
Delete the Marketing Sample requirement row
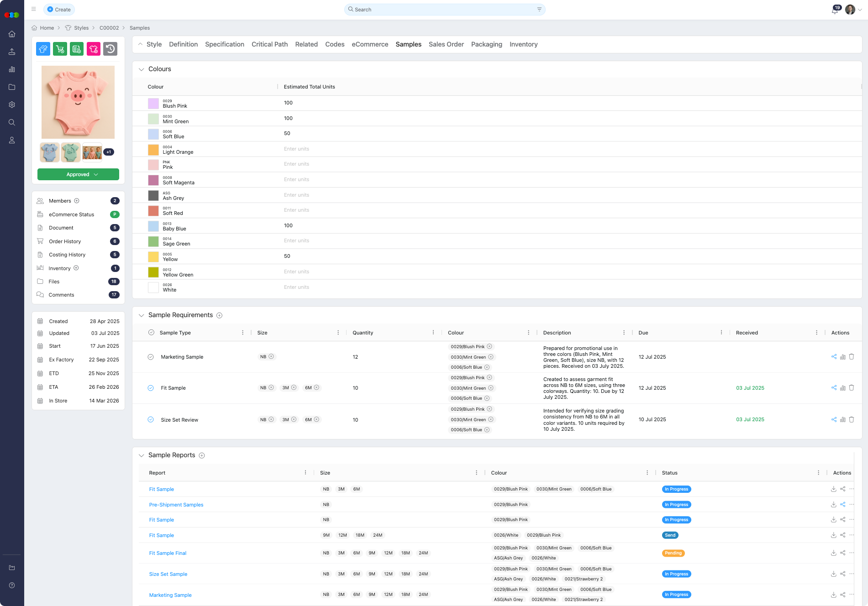click(852, 357)
